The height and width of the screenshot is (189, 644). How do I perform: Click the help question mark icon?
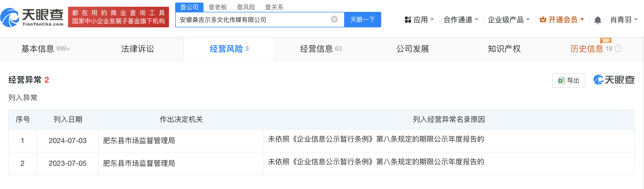coord(618,49)
